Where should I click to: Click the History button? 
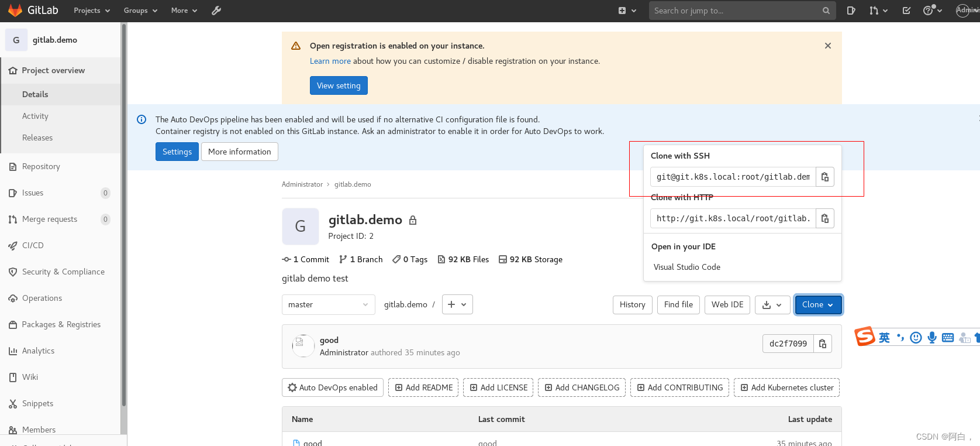[633, 305]
